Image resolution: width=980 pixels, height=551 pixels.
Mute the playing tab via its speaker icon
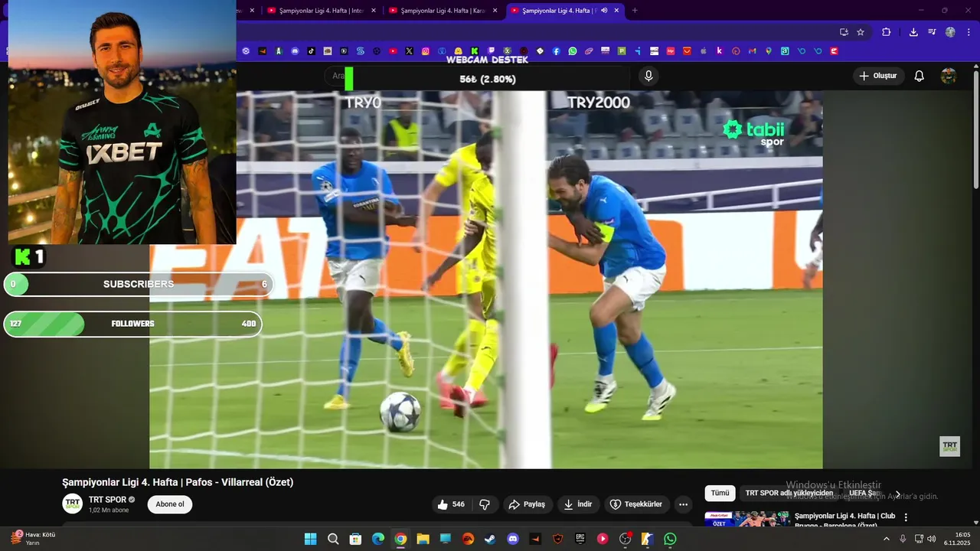click(x=604, y=11)
